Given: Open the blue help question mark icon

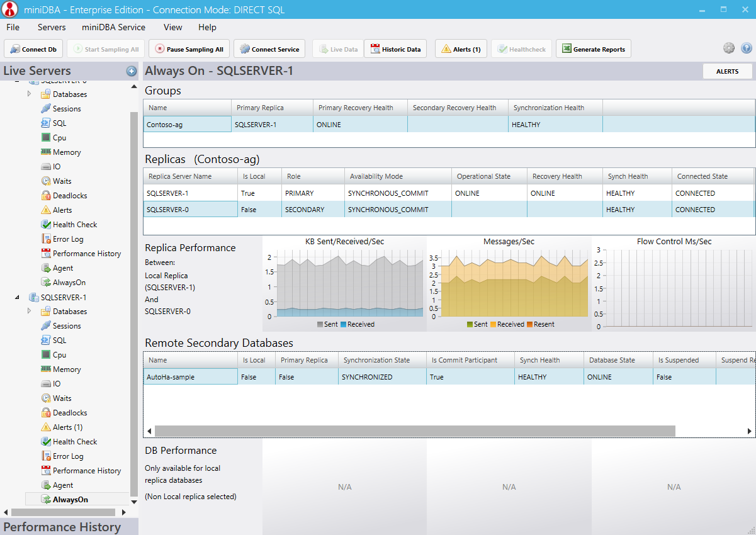Looking at the screenshot, I should (747, 48).
